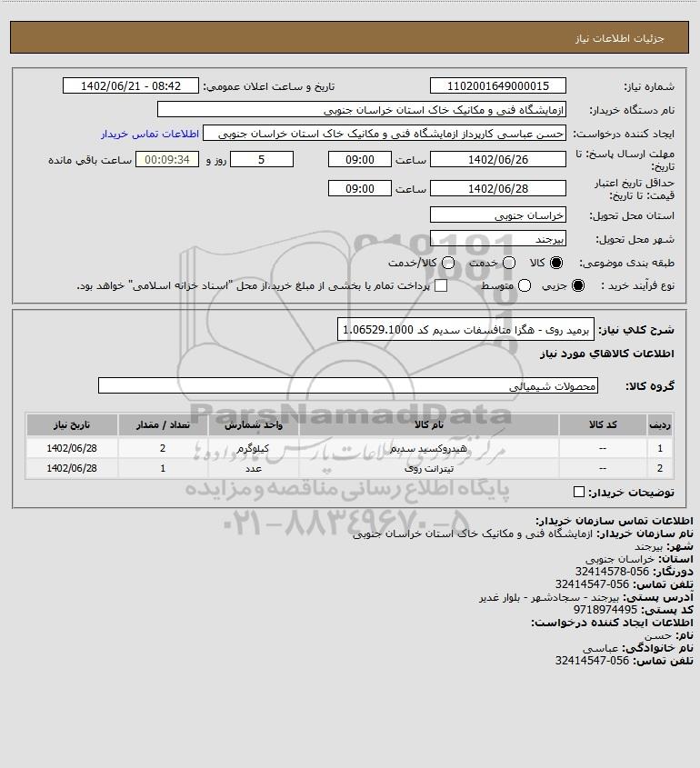This screenshot has height=768, width=700.
Task: Click the announcement date field 1402/06/21 - 08:42
Action: 131,85
